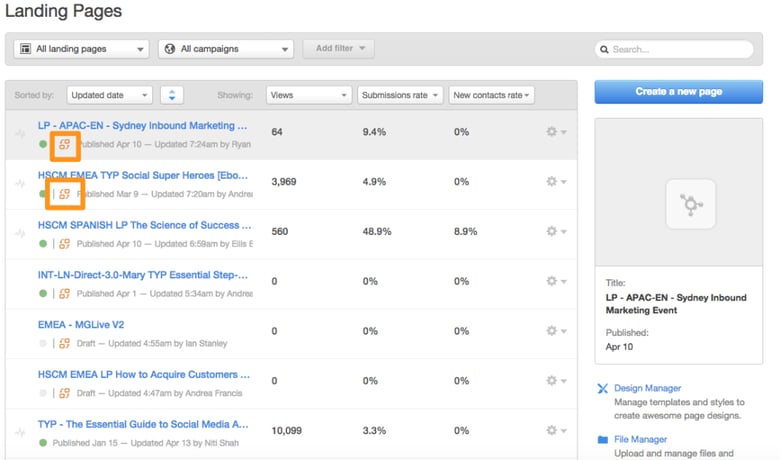Image resolution: width=780 pixels, height=460 pixels.
Task: Click the Create a new page button
Action: click(x=679, y=92)
